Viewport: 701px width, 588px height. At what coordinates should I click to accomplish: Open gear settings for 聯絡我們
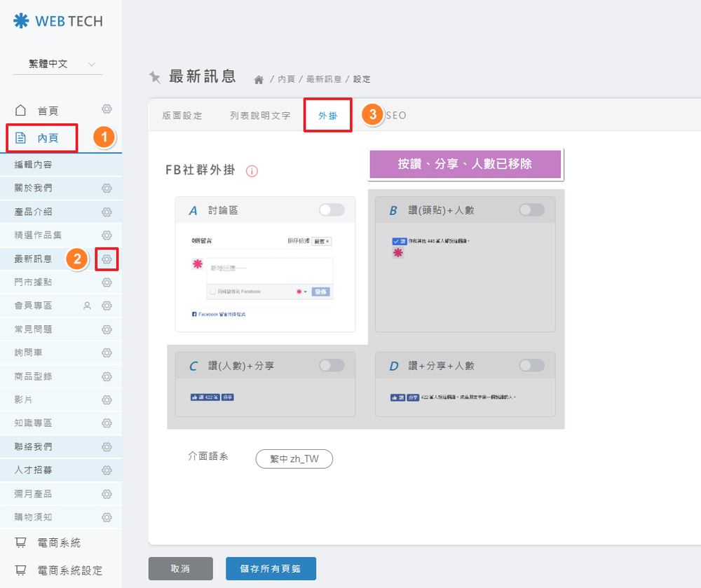pyautogui.click(x=107, y=446)
